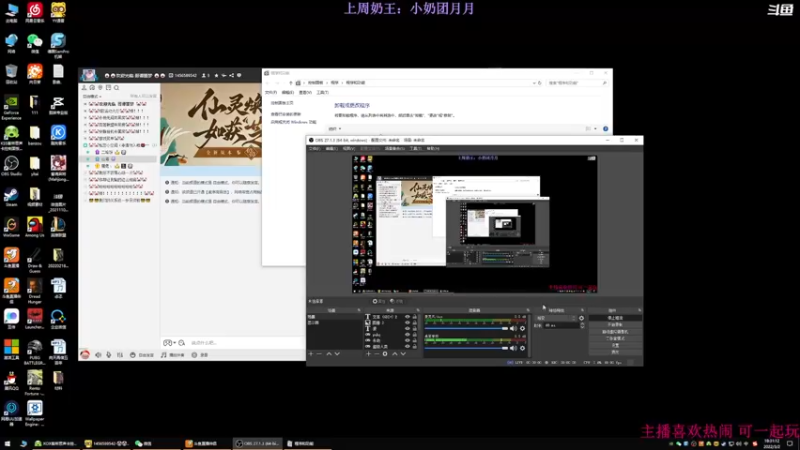
Task: Collapse the 二当家 sub-channel in YY tree
Action: [x=88, y=152]
